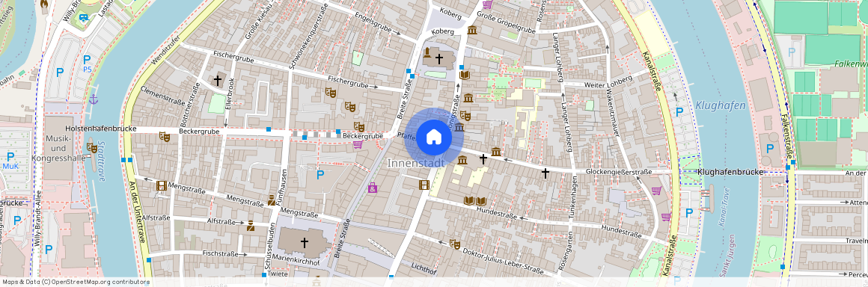The width and height of the screenshot is (868, 287).
Task: Click the Fischstraße street label
Action: click(220, 254)
